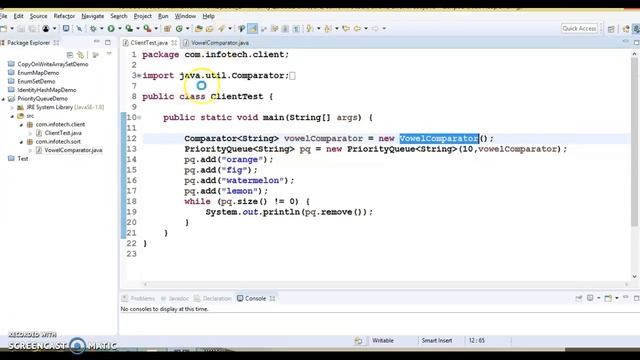Open the Source menu
Image resolution: width=640 pixels, height=360 pixels.
click(x=38, y=16)
